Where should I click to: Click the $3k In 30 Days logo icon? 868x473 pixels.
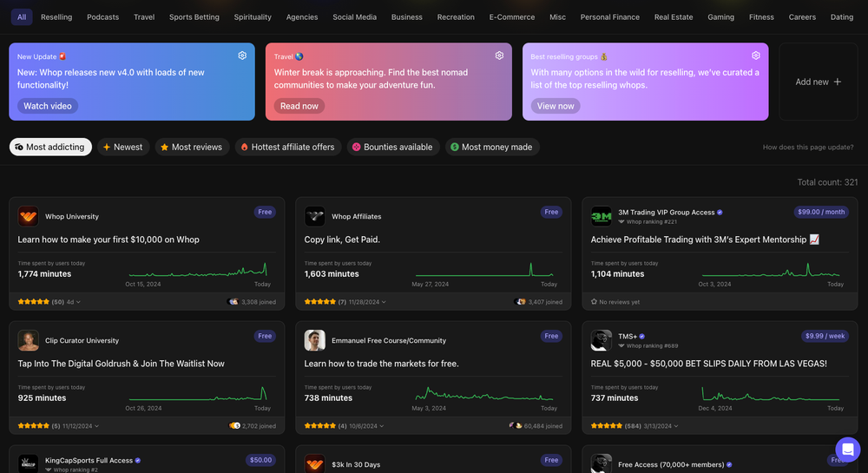click(315, 463)
